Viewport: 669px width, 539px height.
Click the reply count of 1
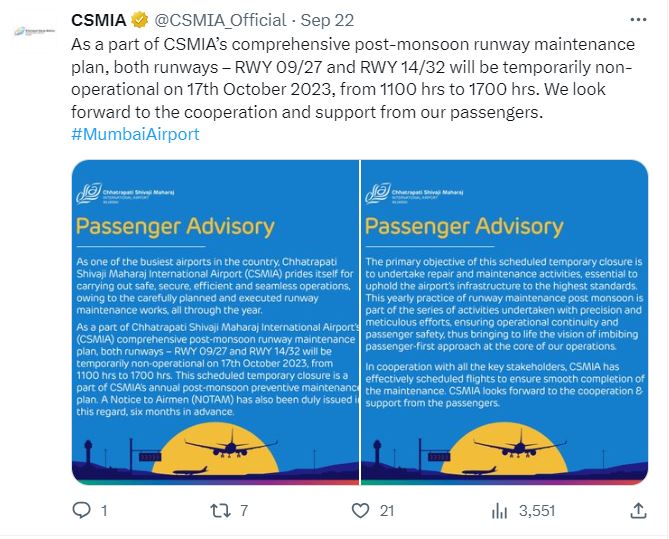tap(104, 511)
